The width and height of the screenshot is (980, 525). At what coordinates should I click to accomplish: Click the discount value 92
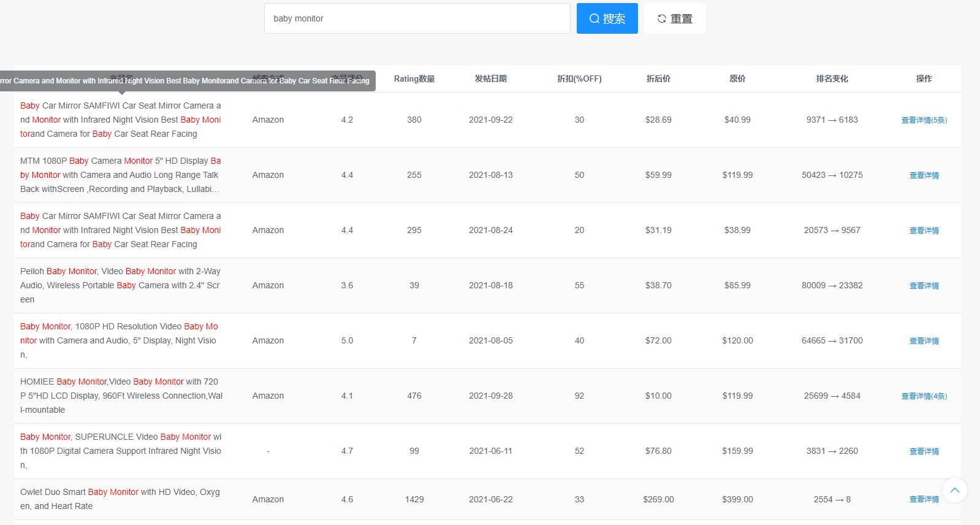[579, 396]
